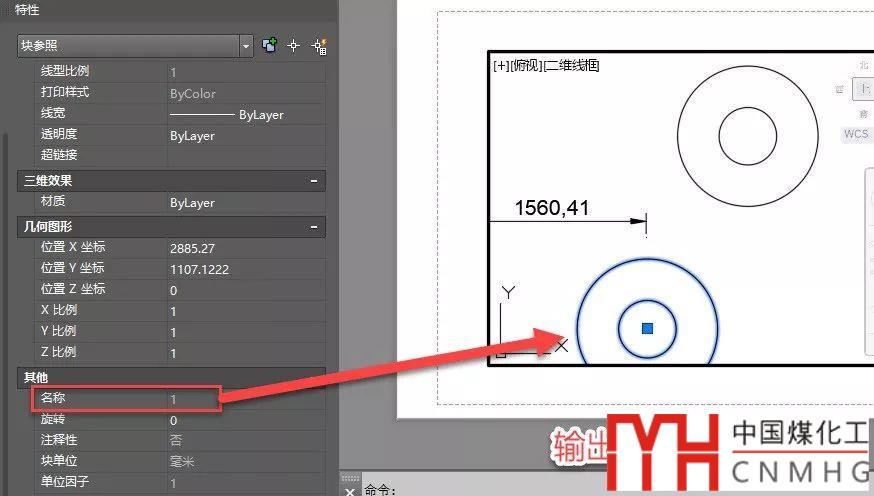Click the 特性 panel title
Image resolution: width=874 pixels, height=496 pixels.
click(x=26, y=9)
